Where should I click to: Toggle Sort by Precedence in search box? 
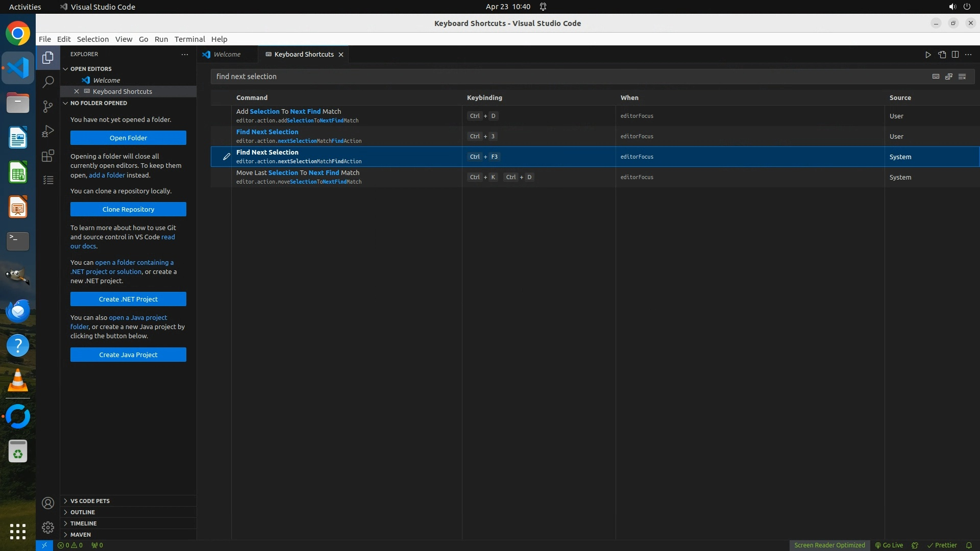(949, 77)
